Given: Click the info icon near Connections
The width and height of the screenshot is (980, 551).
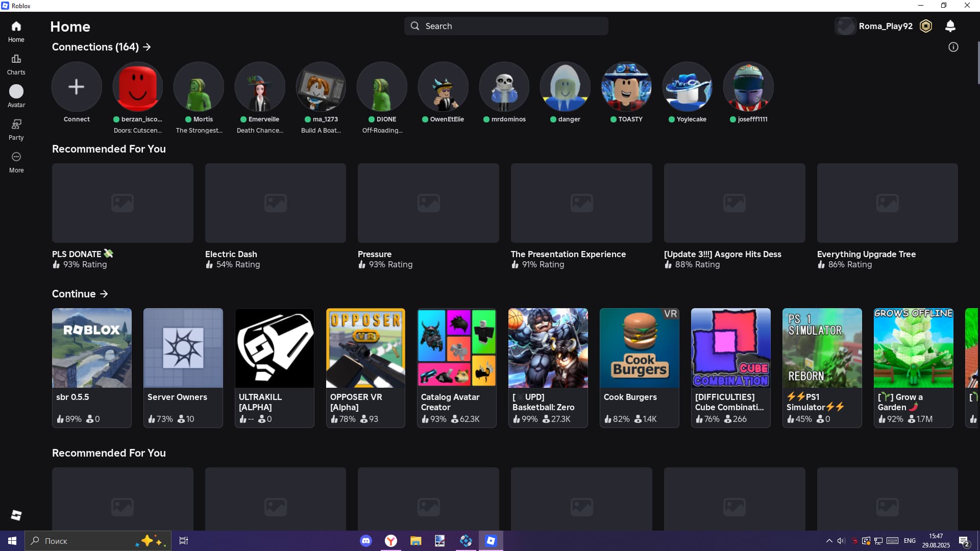Looking at the screenshot, I should 953,47.
